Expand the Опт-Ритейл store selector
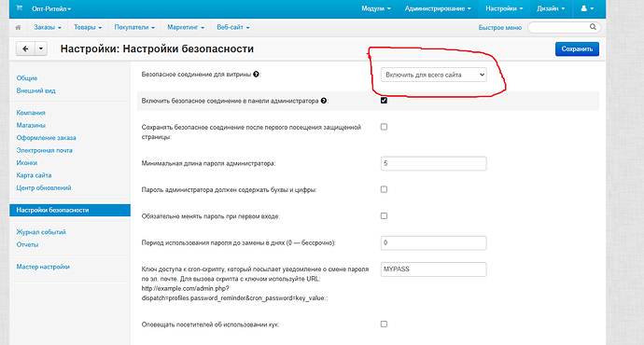Screen dimensions: 644x345 51,8
